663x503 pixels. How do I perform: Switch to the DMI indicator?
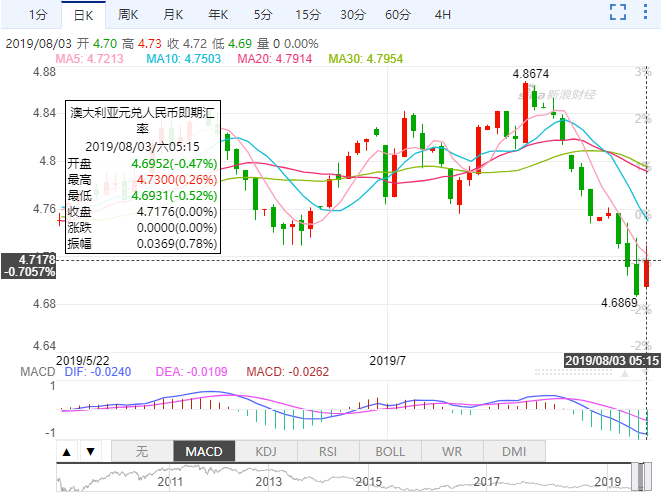pyautogui.click(x=513, y=452)
